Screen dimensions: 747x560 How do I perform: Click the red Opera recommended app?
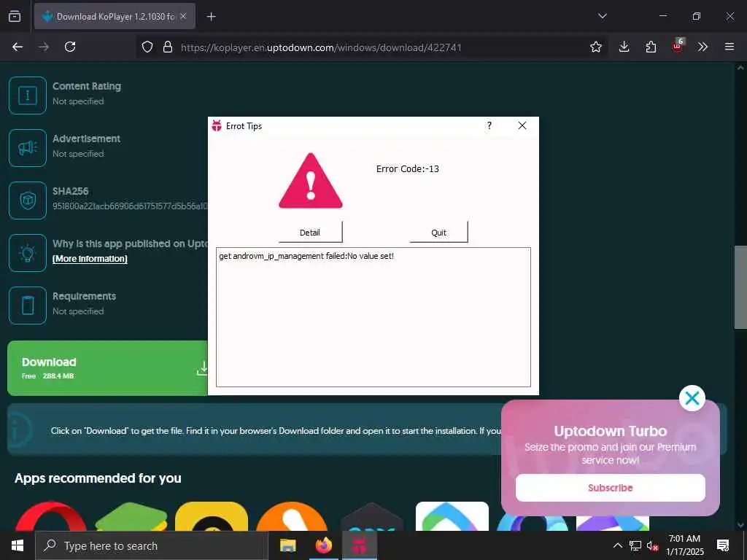click(x=51, y=516)
